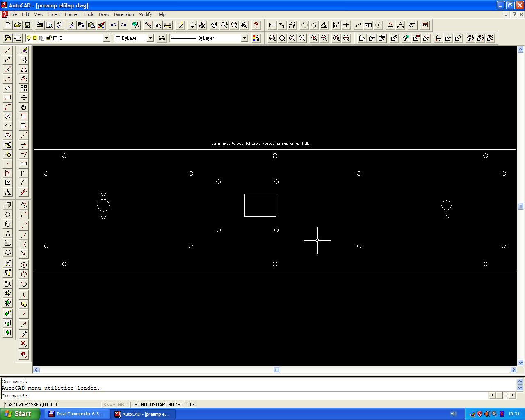Select the Hatch tool
This screenshot has height=420, width=525.
(x=8, y=173)
